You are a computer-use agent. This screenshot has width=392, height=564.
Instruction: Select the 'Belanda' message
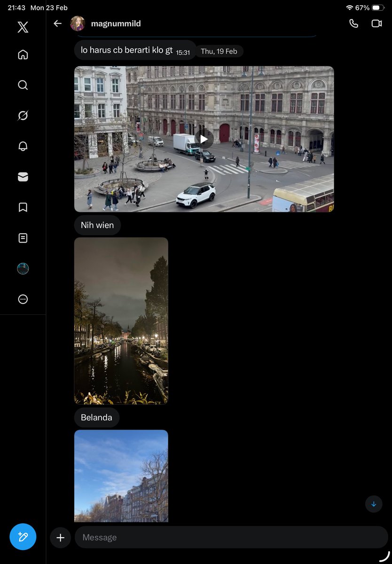click(96, 417)
